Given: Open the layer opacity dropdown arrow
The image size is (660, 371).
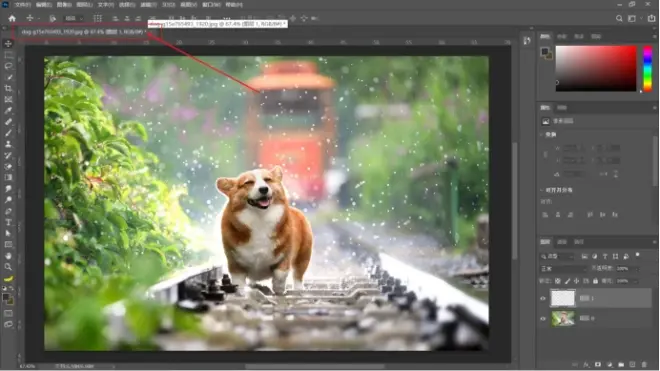Looking at the screenshot, I should click(x=637, y=269).
